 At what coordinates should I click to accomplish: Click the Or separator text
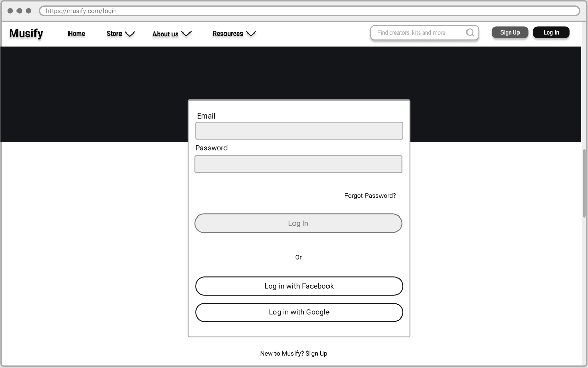click(298, 257)
